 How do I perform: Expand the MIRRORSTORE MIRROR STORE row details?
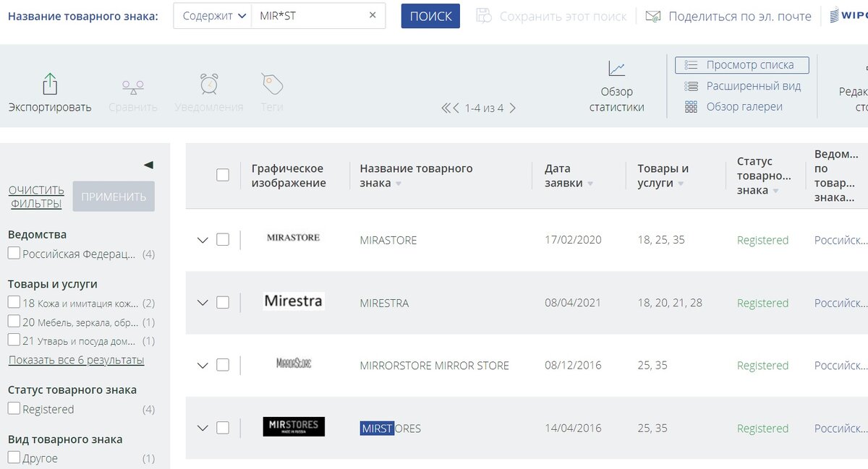click(x=203, y=366)
